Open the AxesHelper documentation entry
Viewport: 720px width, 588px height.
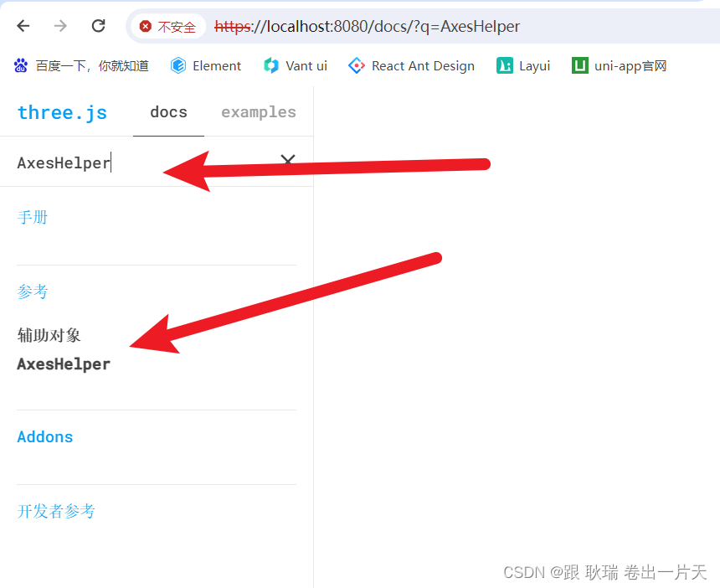[x=64, y=364]
